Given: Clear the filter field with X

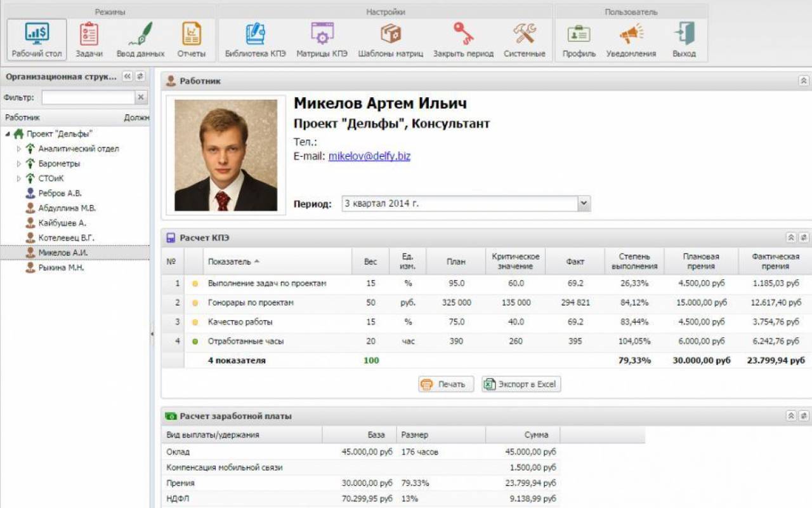Looking at the screenshot, I should tap(141, 97).
